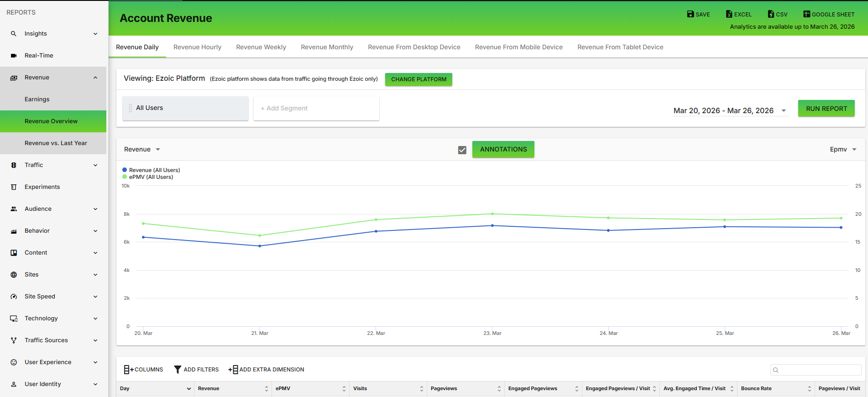Open the date range dropdown
This screenshot has height=397, width=868.
[730, 111]
